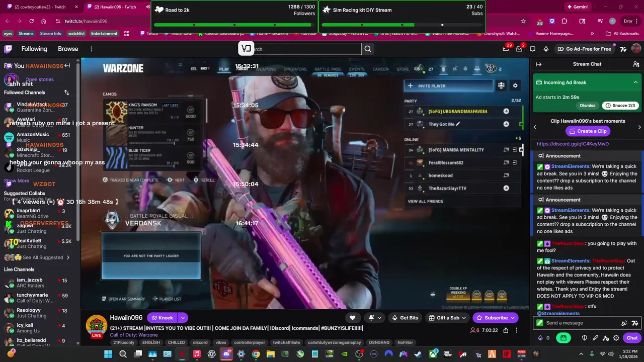Expand Show More followed channels
644x362 pixels.
tap(17, 180)
